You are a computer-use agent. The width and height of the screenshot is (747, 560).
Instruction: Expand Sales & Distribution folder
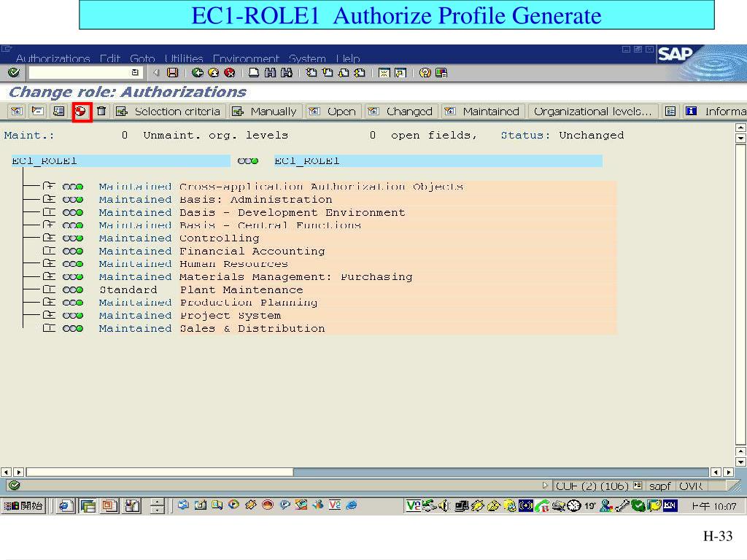[49, 327]
